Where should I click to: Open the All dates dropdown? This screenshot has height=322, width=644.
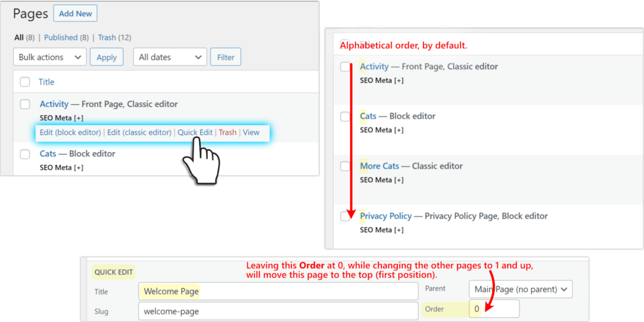[170, 57]
